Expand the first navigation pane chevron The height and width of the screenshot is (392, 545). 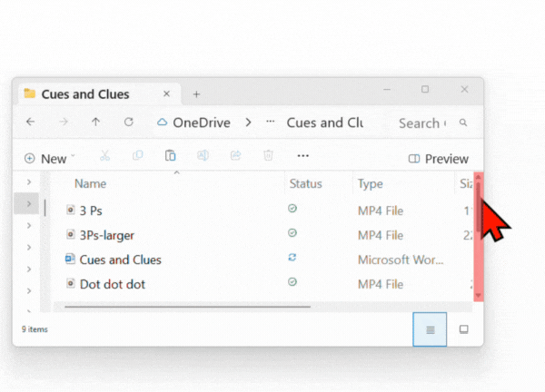(x=31, y=183)
